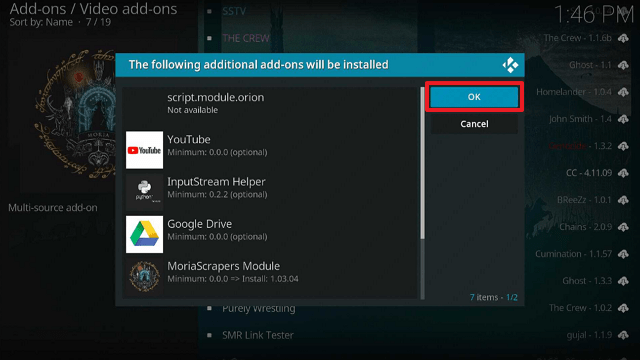
Task: Click cloud download icon beside Ghost 1.3.3
Action: tap(623, 281)
